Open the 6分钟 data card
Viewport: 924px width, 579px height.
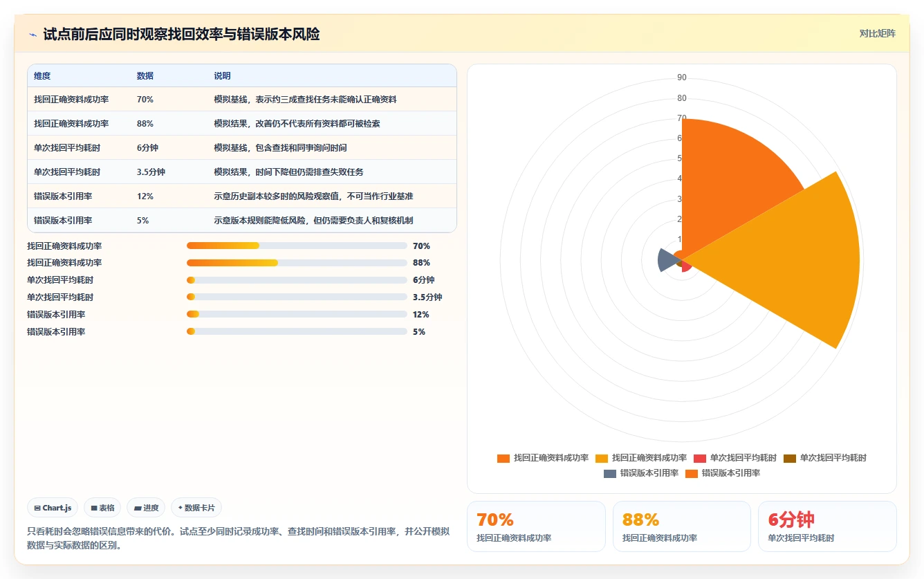click(827, 526)
